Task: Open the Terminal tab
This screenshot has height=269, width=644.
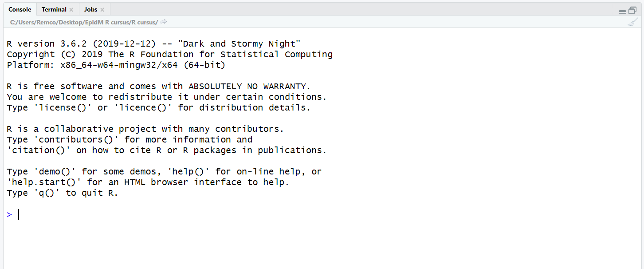Action: pyautogui.click(x=54, y=9)
